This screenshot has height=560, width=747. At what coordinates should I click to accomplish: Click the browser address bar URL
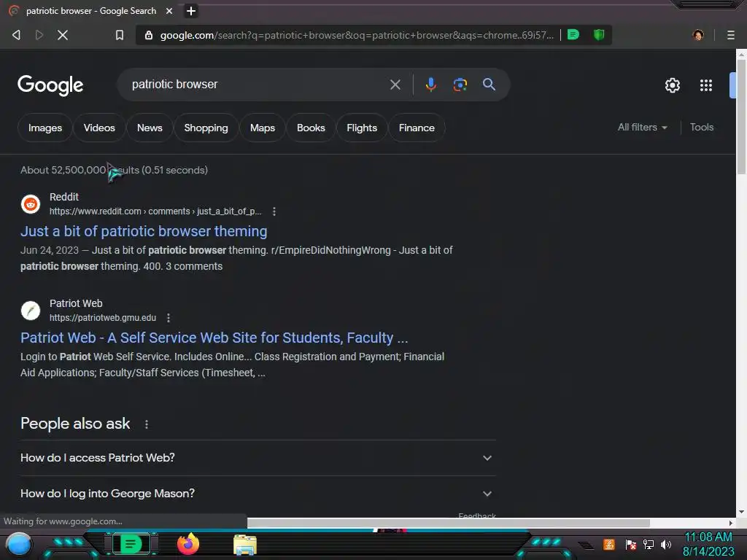tap(356, 35)
